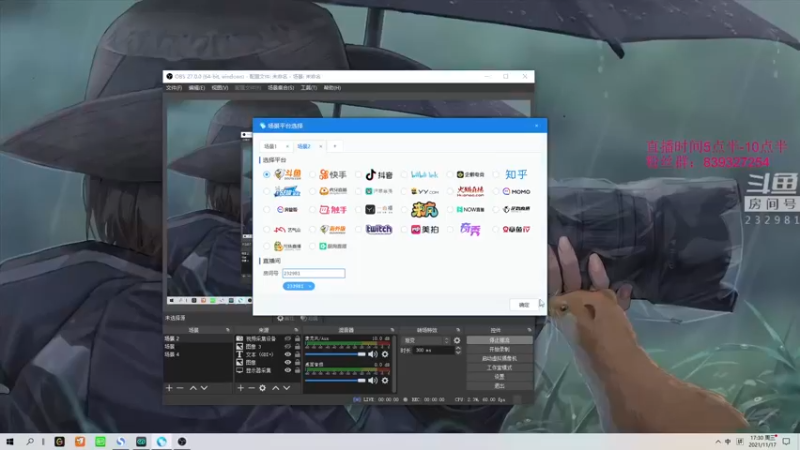Screen dimensions: 800x450
Task: Adjust the 麦克风/Aux volume slider
Action: click(335, 354)
